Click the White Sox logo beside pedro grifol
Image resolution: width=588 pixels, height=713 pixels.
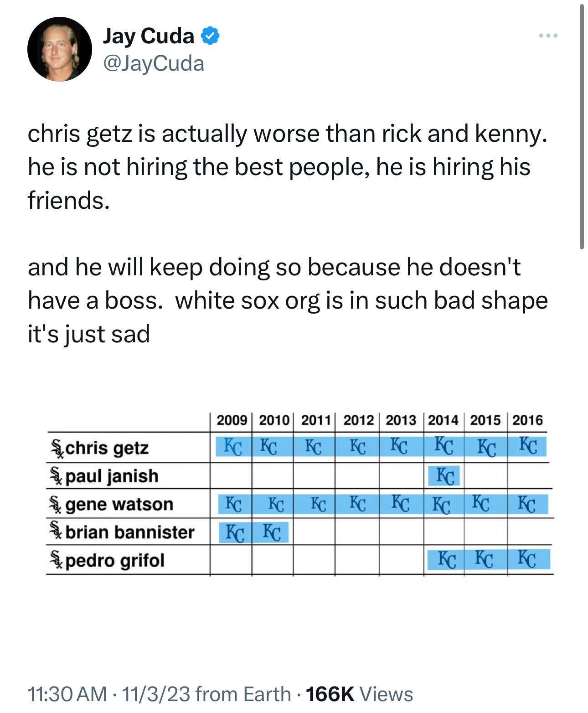point(57,560)
